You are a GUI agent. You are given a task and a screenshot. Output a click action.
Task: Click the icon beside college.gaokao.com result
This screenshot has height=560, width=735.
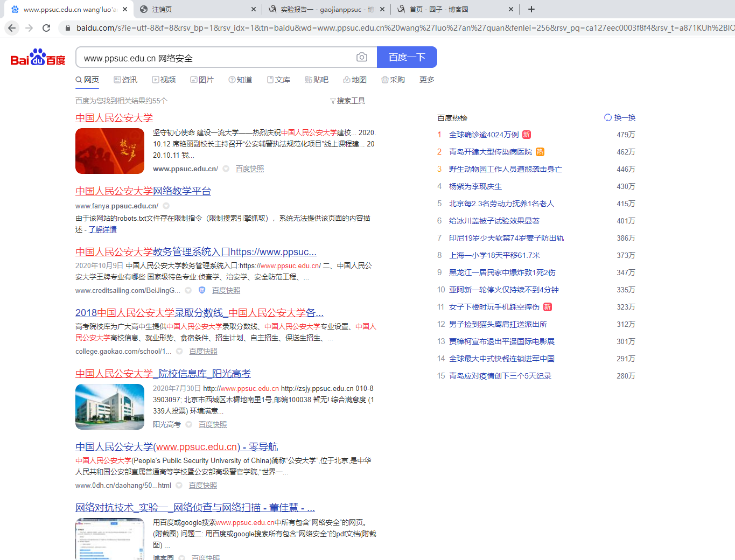[179, 351]
